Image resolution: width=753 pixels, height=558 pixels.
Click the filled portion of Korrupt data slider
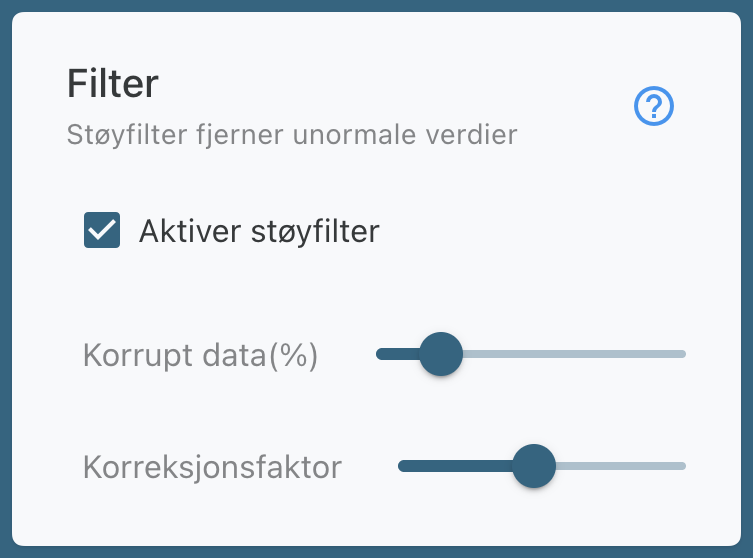396,354
